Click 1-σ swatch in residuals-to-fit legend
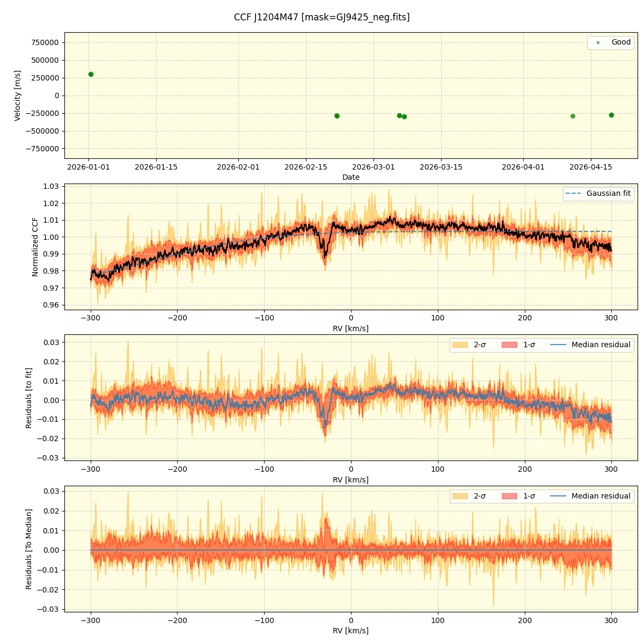 click(509, 345)
